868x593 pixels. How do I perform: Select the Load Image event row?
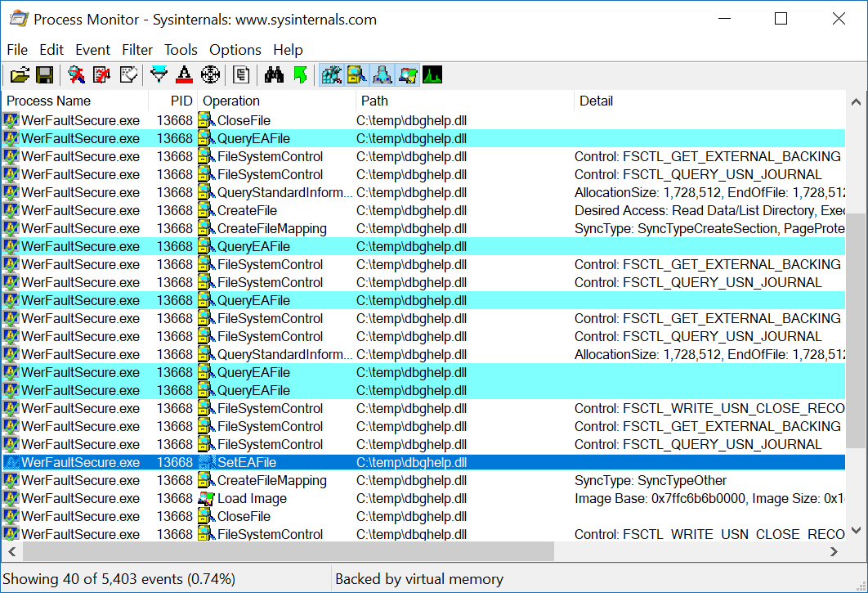(252, 498)
